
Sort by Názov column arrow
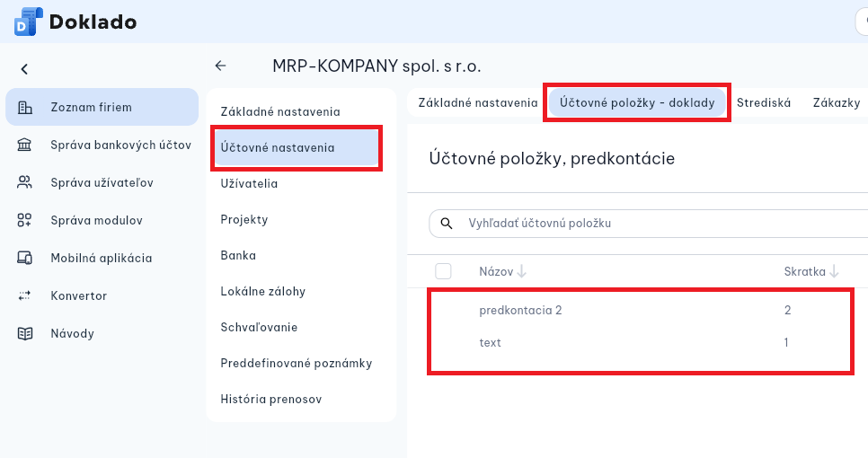tap(521, 271)
